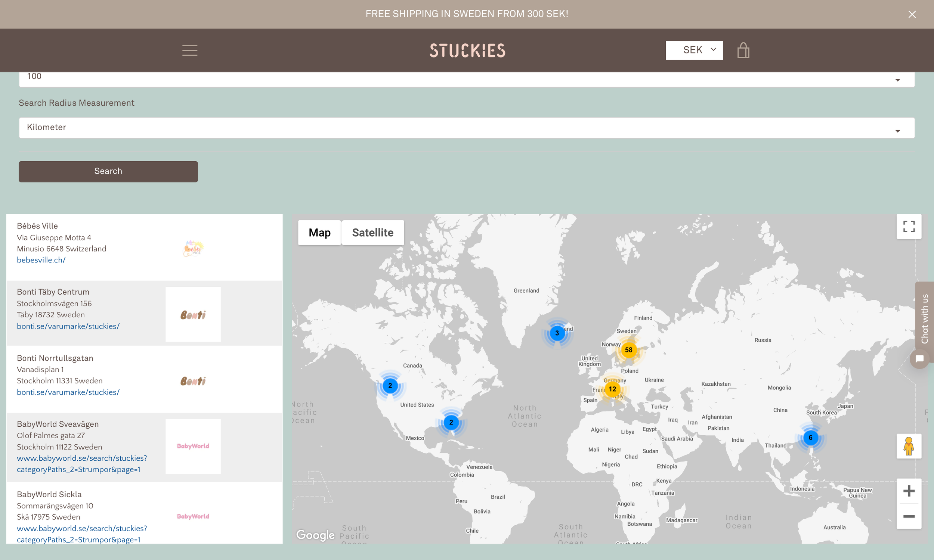Toggle fullscreen view of the map
The image size is (934, 560).
[908, 226]
